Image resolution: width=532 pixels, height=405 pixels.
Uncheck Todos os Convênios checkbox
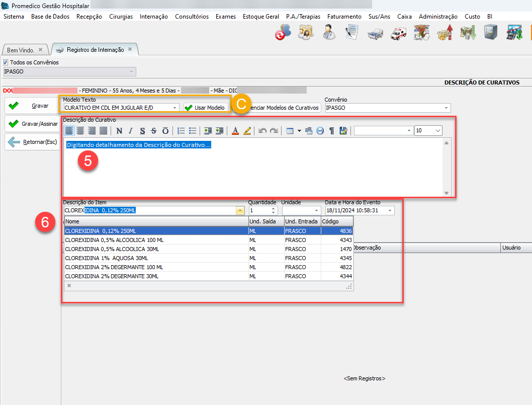pyautogui.click(x=6, y=62)
